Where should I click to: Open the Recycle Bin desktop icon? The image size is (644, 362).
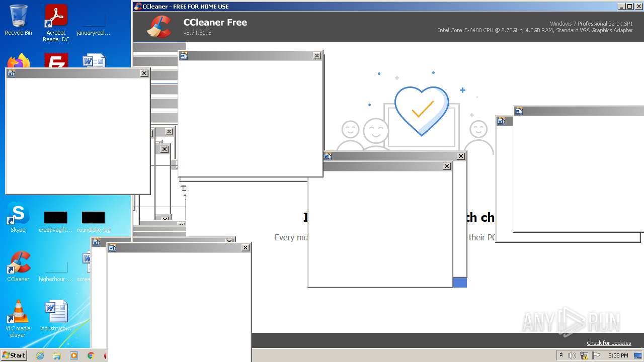[x=18, y=20]
